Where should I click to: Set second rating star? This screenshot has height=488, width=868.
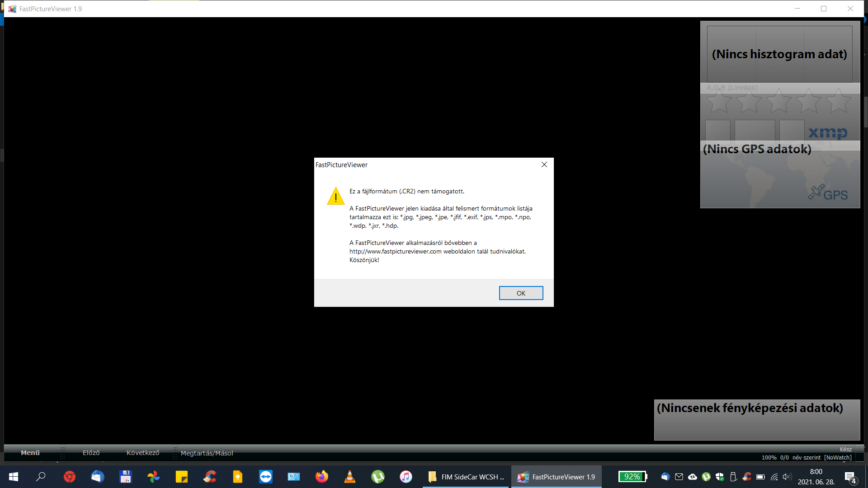click(x=749, y=101)
